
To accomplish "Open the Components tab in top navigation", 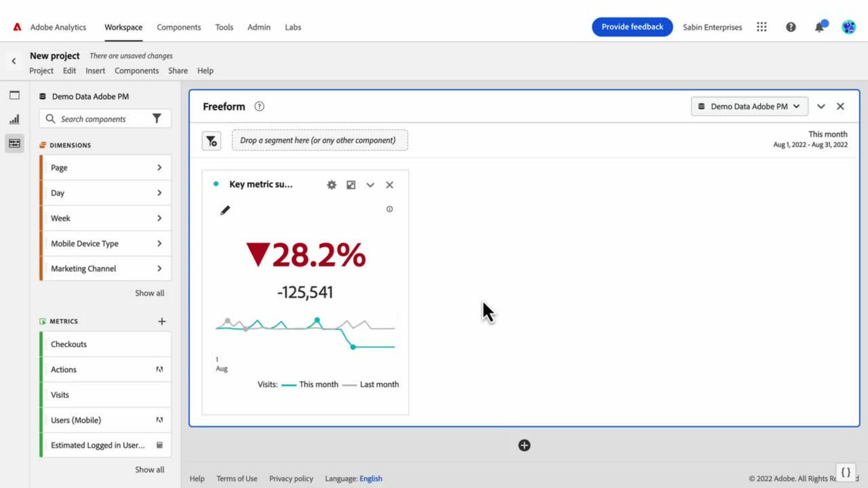I will point(179,27).
